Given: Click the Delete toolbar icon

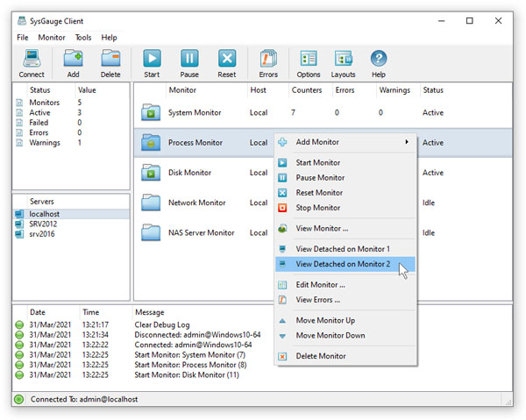Looking at the screenshot, I should 110,59.
